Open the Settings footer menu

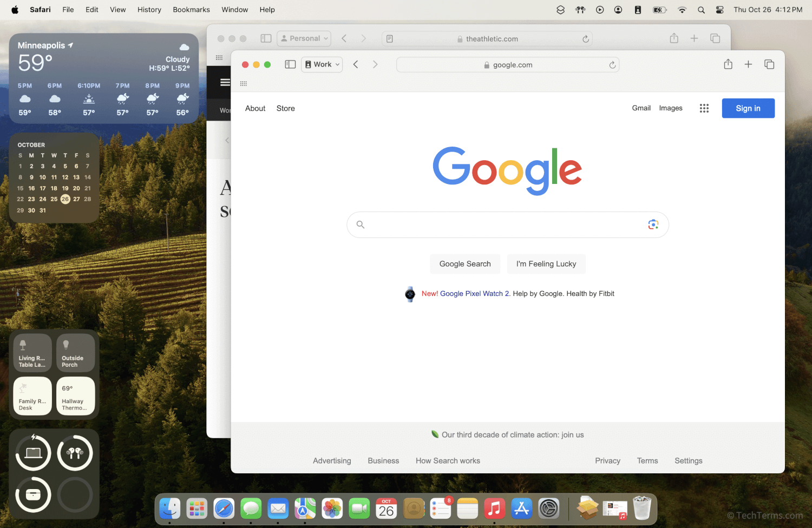tap(689, 461)
